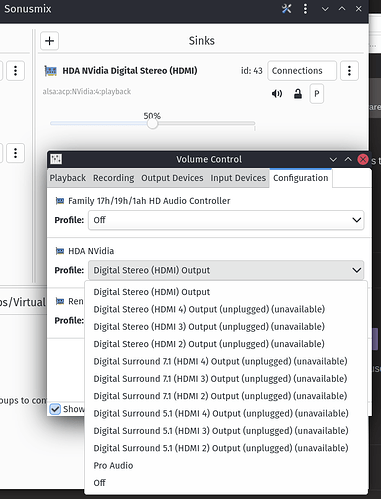
Task: Open the Sonusmix title bar kebab menu
Action: pyautogui.click(x=305, y=9)
